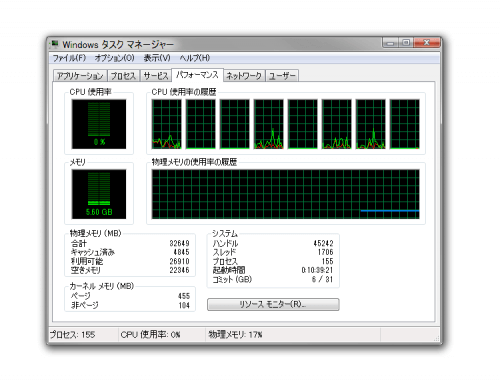Viewport: 500px width, 383px height.
Task: Click the キャッシュ済み value 4845
Action: pos(181,252)
